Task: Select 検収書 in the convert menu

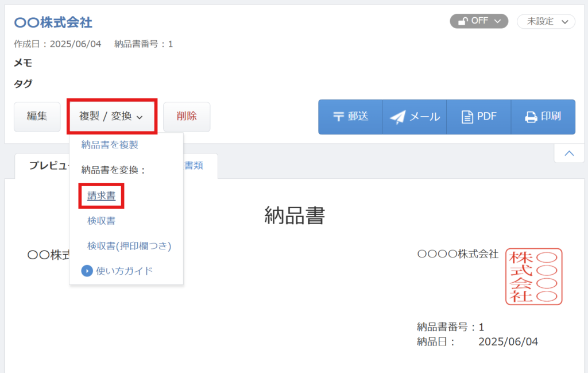Action: [x=101, y=221]
